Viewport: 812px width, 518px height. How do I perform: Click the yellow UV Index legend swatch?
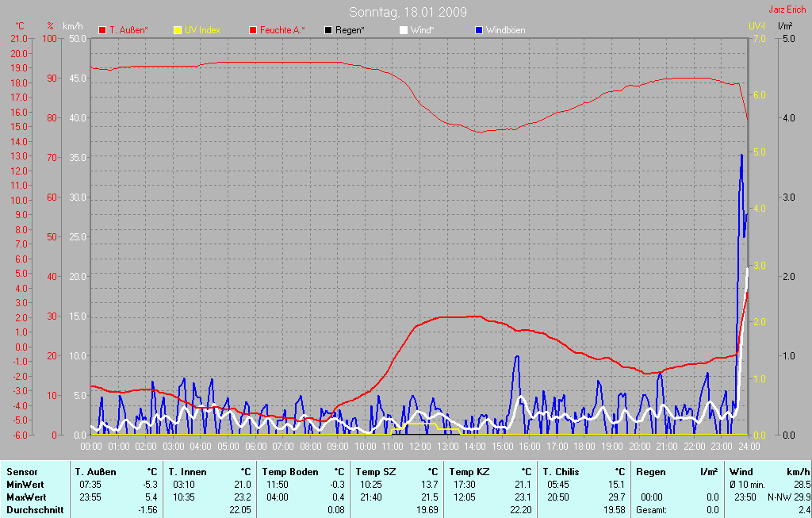(178, 30)
